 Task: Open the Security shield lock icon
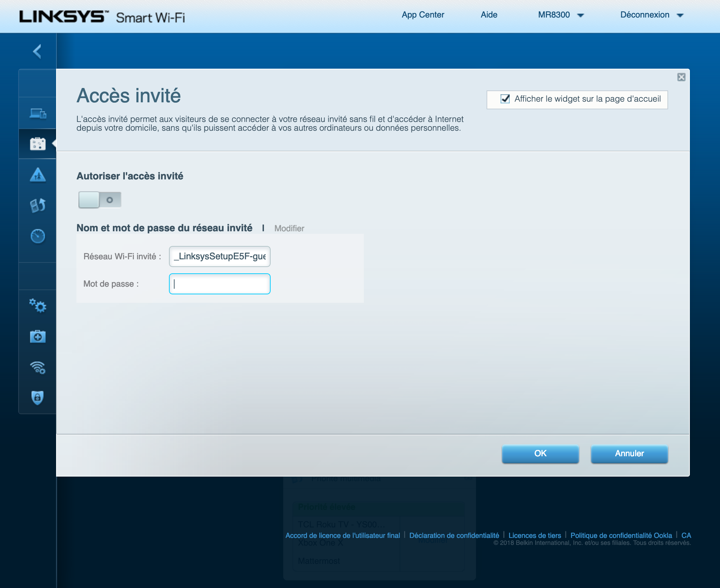click(38, 398)
